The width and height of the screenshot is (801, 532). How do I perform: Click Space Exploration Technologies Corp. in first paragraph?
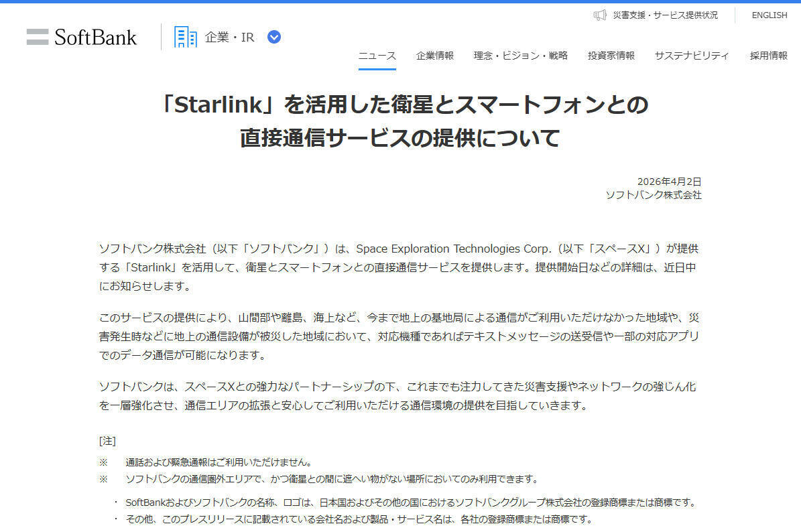(x=454, y=249)
